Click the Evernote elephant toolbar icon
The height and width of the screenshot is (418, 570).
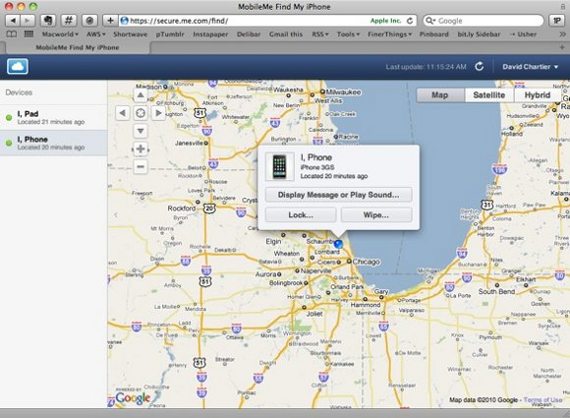pyautogui.click(x=47, y=21)
